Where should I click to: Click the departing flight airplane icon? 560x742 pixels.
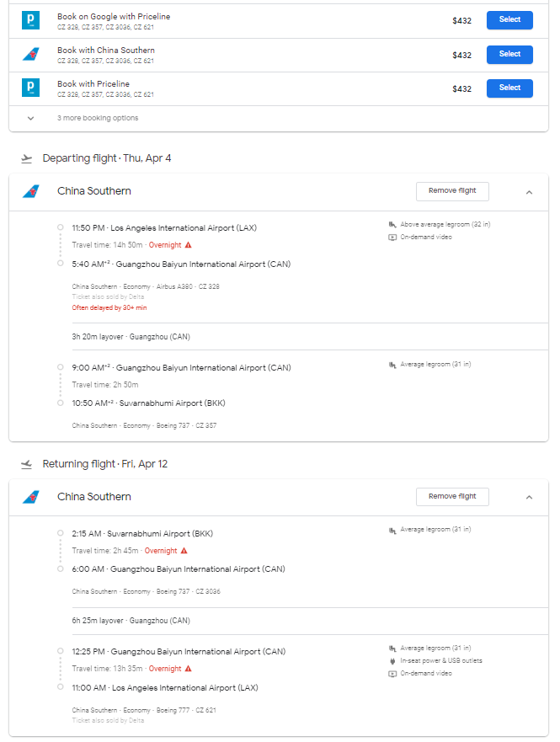[27, 158]
